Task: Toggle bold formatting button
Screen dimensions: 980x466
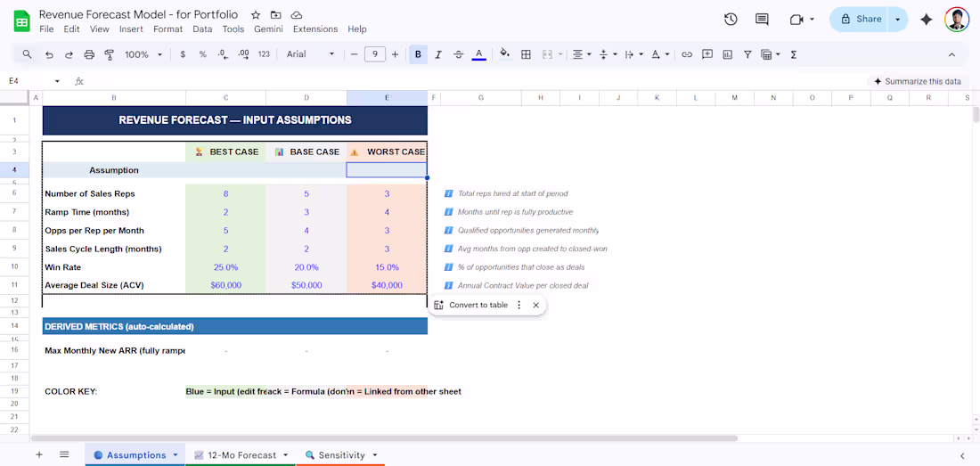Action: (x=418, y=54)
